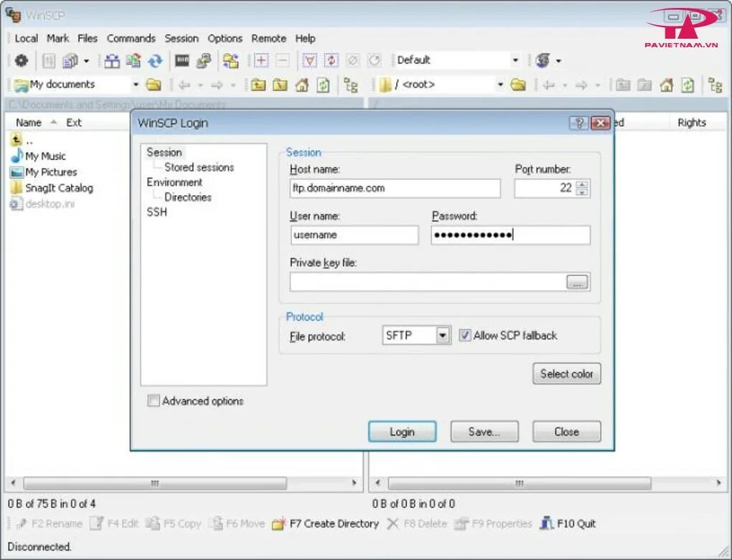The image size is (732, 560).
Task: Open dropdown arrow beside the copy-documents queue icon
Action: click(x=86, y=61)
